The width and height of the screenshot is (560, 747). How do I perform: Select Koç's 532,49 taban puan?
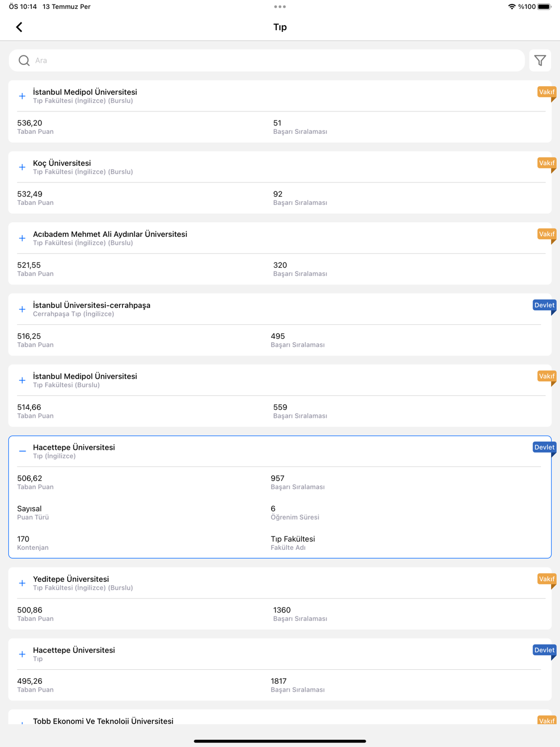pos(30,194)
